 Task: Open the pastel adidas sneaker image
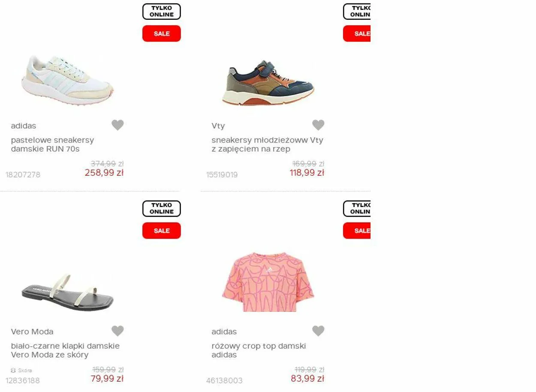pyautogui.click(x=67, y=81)
